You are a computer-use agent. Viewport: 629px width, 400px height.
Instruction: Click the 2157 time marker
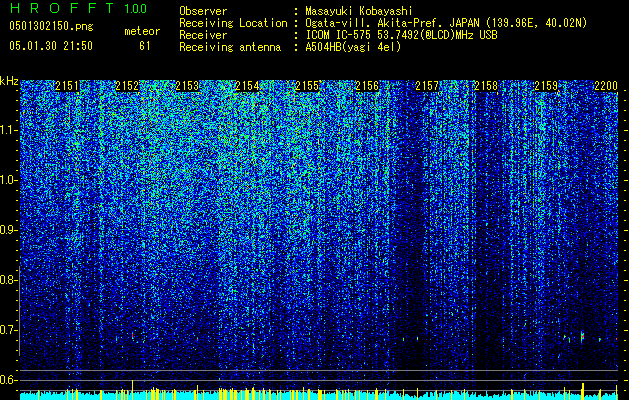tap(426, 86)
